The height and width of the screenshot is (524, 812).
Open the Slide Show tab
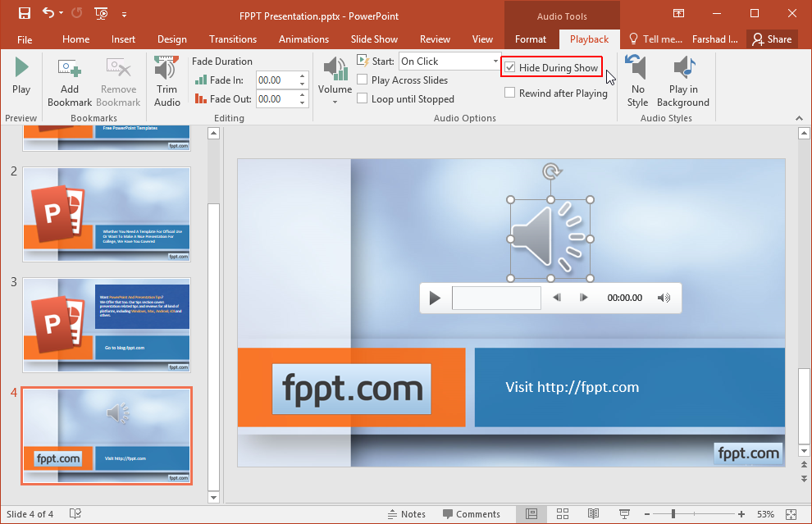tap(374, 39)
